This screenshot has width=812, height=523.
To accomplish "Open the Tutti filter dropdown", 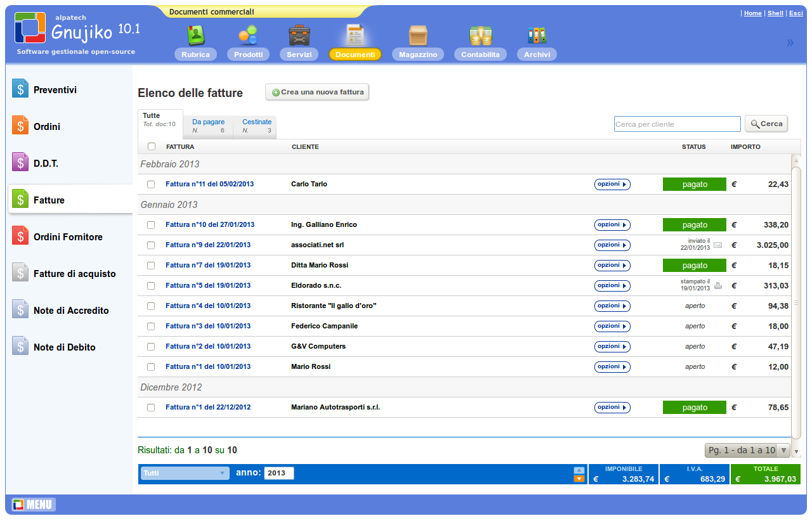I will tap(184, 473).
